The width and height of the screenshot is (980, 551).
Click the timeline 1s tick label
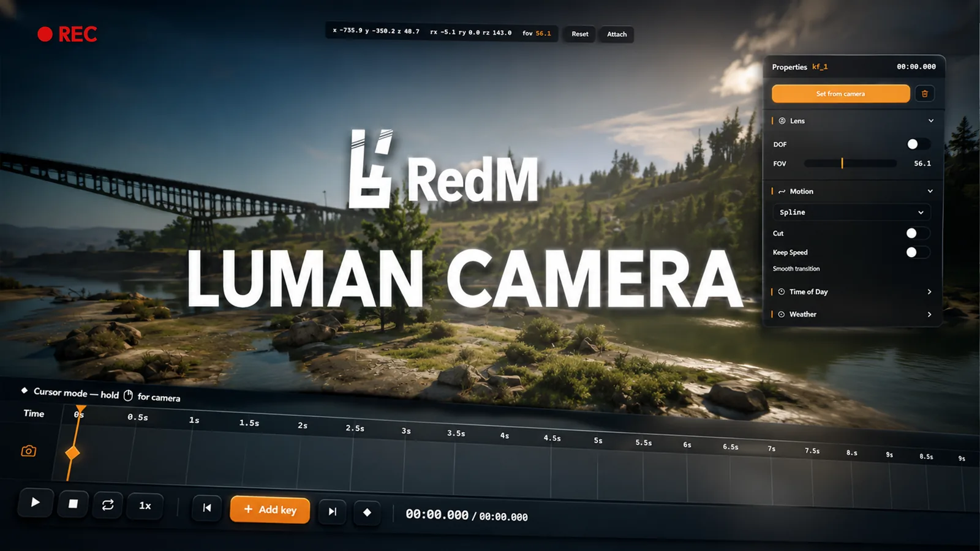click(194, 420)
